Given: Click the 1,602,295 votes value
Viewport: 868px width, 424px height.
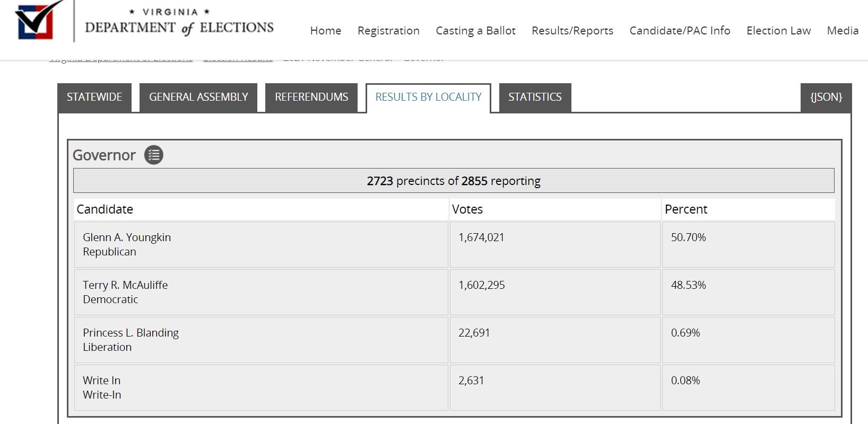Looking at the screenshot, I should point(482,285).
